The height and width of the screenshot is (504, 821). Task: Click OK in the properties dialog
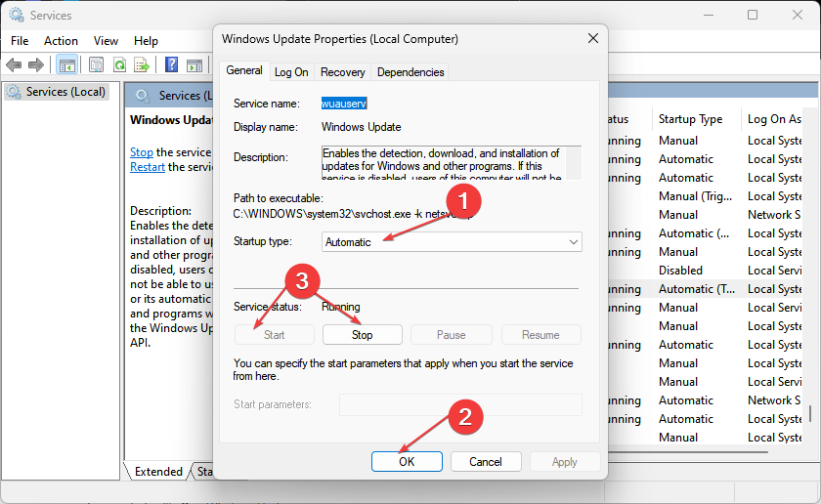point(407,462)
